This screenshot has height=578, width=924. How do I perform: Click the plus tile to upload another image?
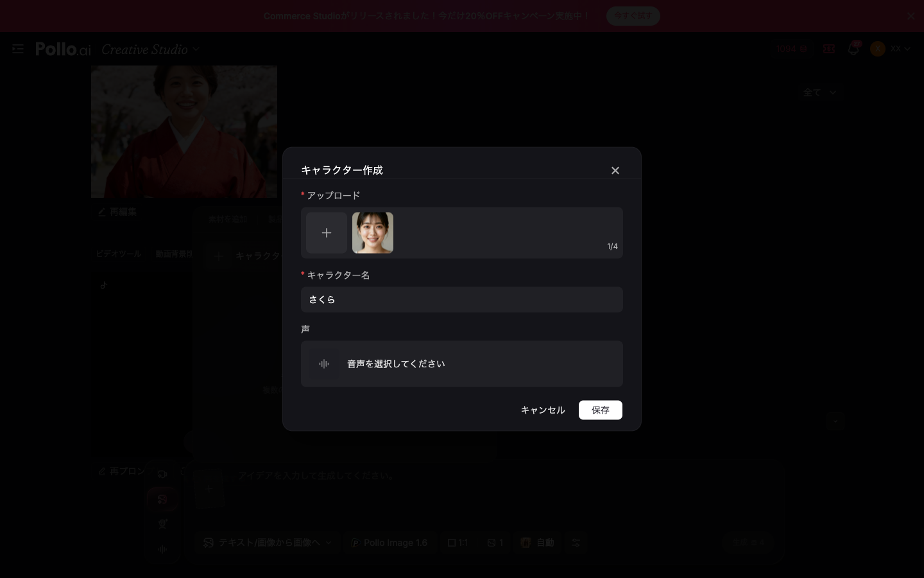coord(327,233)
